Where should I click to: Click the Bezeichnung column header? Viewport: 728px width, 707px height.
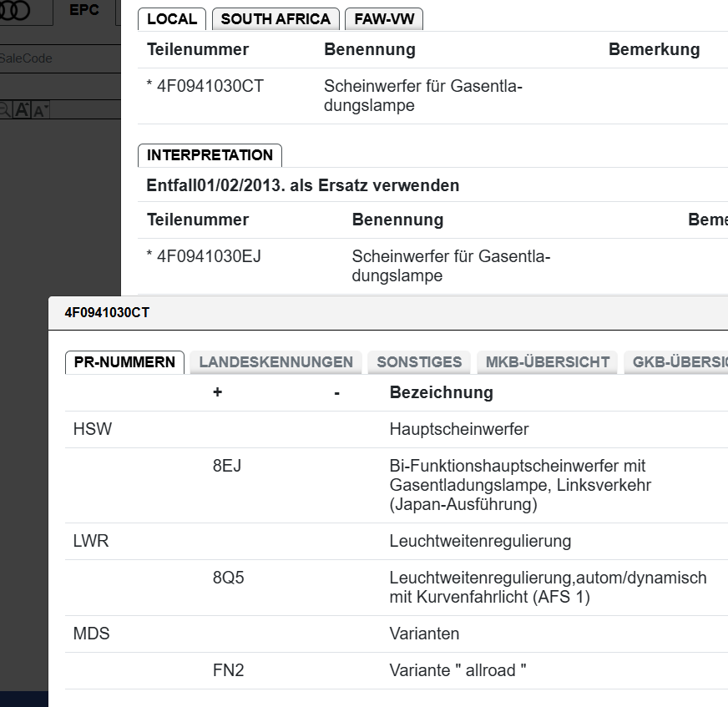click(442, 392)
